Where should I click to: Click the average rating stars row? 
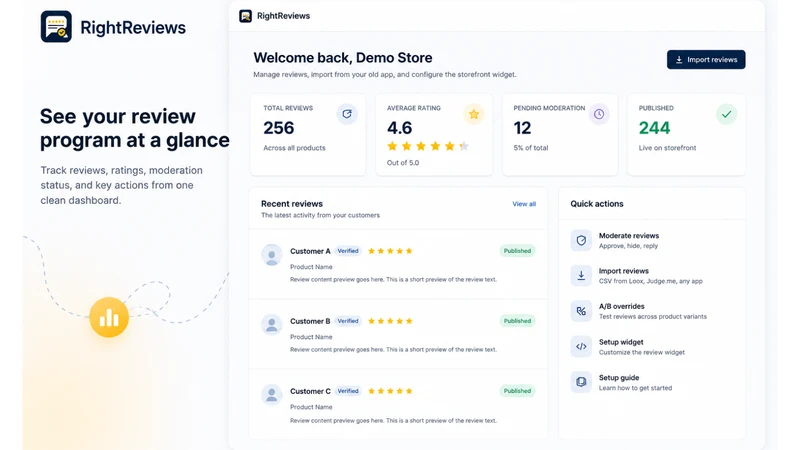click(x=428, y=146)
